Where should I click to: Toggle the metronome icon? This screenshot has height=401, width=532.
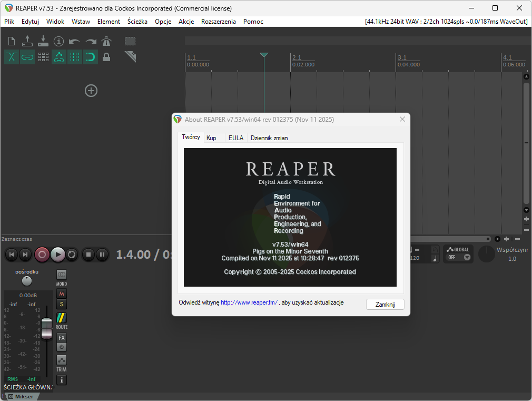(x=106, y=42)
